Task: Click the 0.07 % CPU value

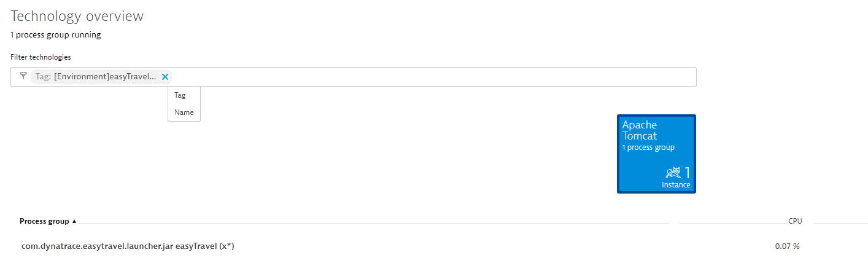Action: point(788,246)
